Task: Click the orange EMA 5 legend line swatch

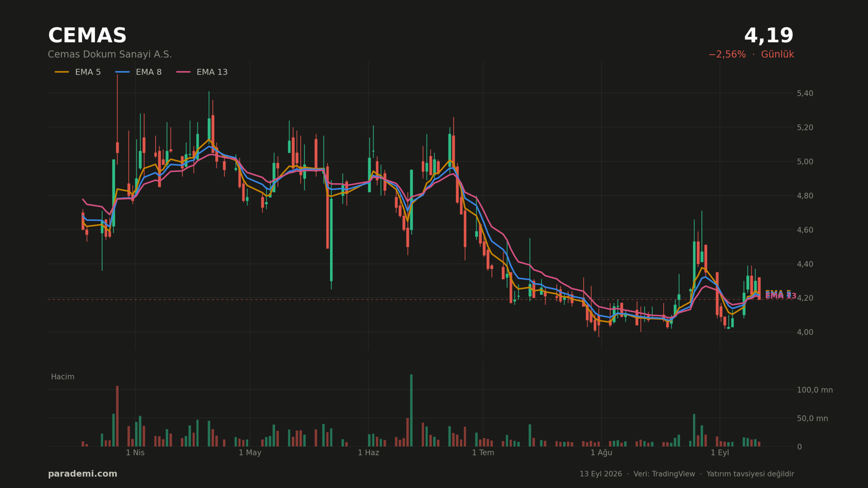Action: pos(62,72)
